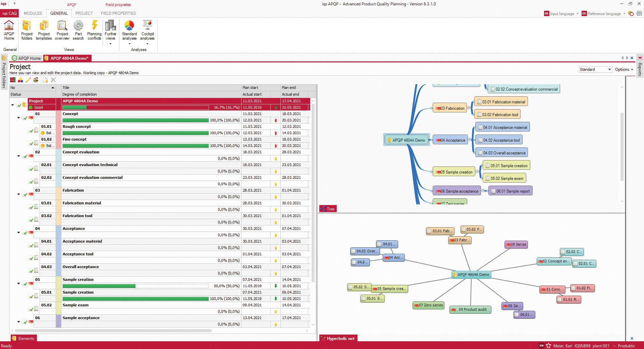Viewport: 644px width, 349px height.
Task: Click the new document icon in the project toolbar
Action: (x=45, y=80)
